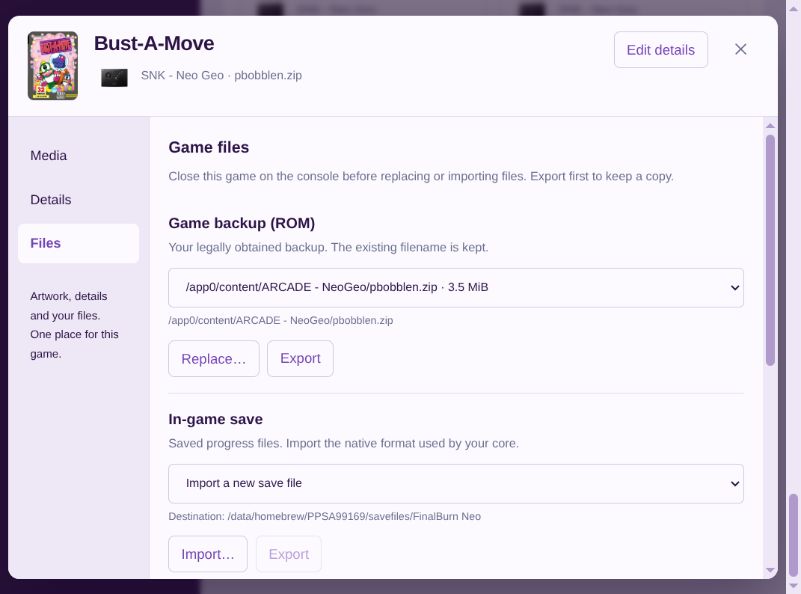Viewport: 801px width, 594px height.
Task: Export the game backup ROM
Action: point(300,359)
